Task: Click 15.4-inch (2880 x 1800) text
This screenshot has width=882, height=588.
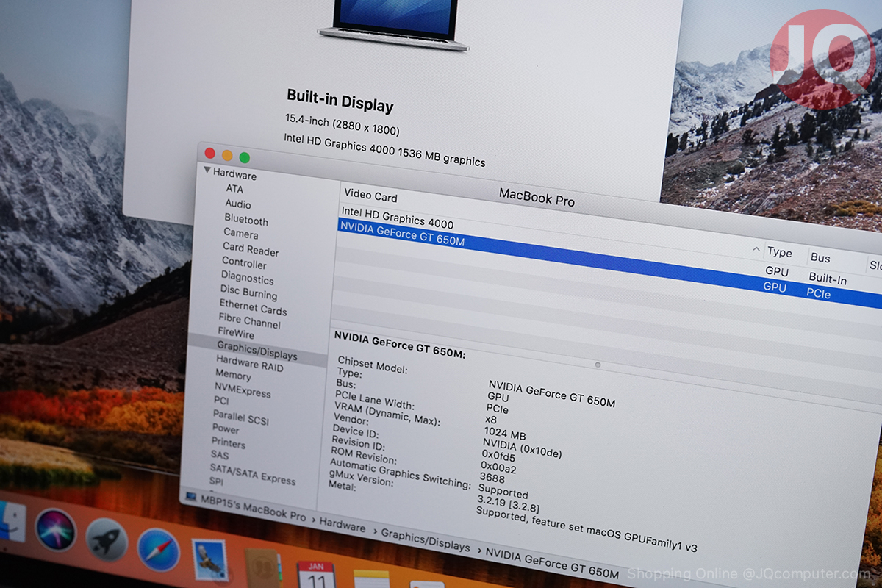Action: tap(342, 124)
